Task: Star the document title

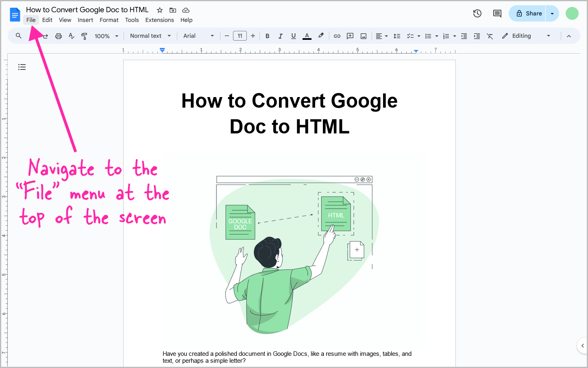Action: (160, 10)
